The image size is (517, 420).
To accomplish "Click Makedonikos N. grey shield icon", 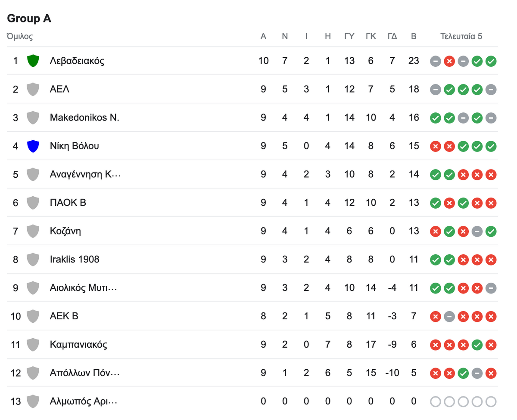I will [x=33, y=117].
